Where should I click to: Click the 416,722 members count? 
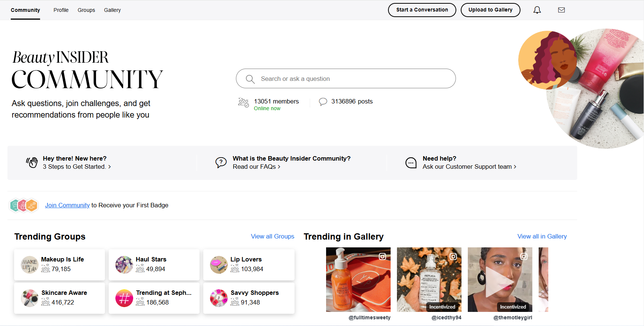(63, 302)
